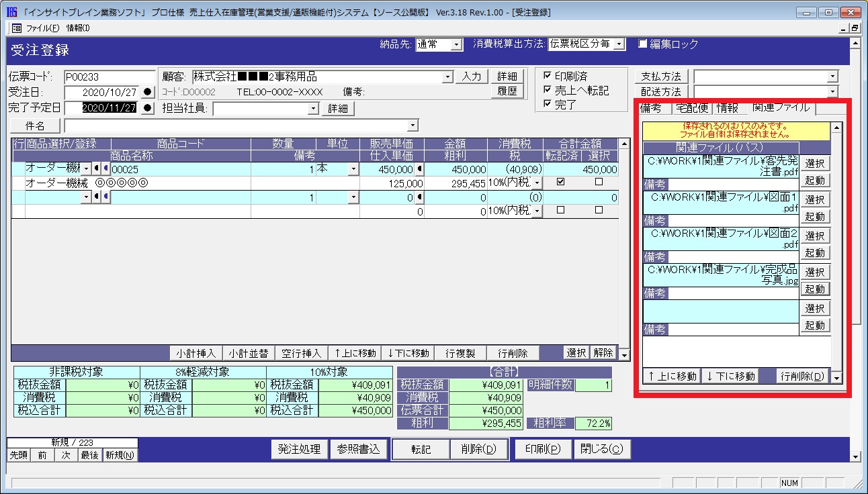
Task: Switch to the 情報 tab
Action: coord(728,108)
